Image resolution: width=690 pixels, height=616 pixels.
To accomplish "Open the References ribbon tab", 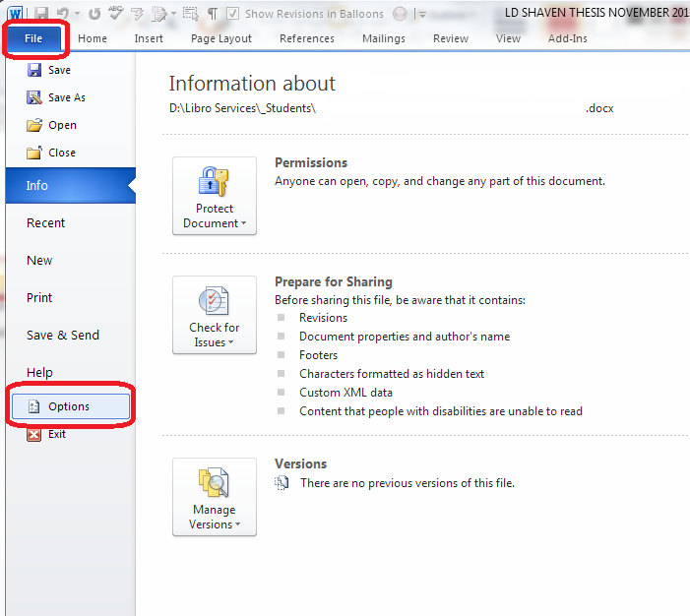I will pos(307,38).
